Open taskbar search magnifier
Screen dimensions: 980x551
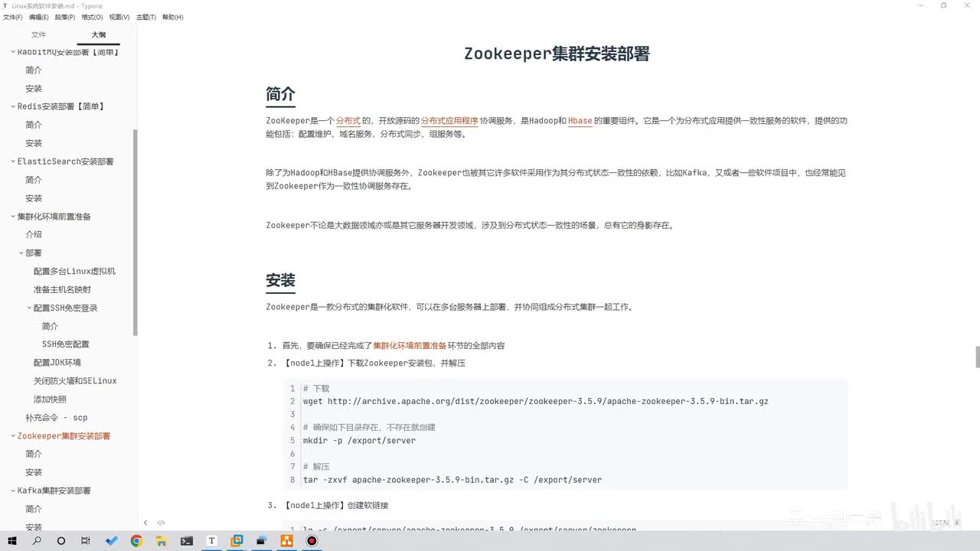coord(37,540)
